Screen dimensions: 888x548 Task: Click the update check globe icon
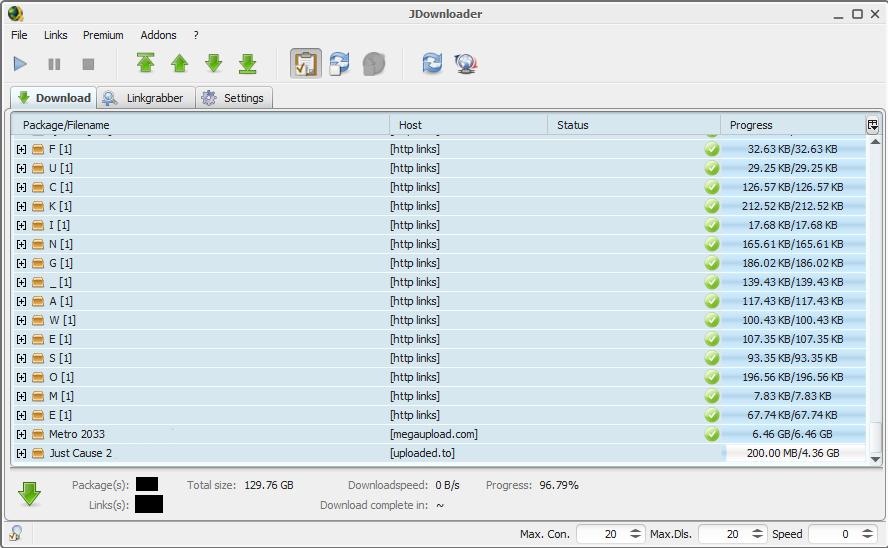tap(465, 64)
